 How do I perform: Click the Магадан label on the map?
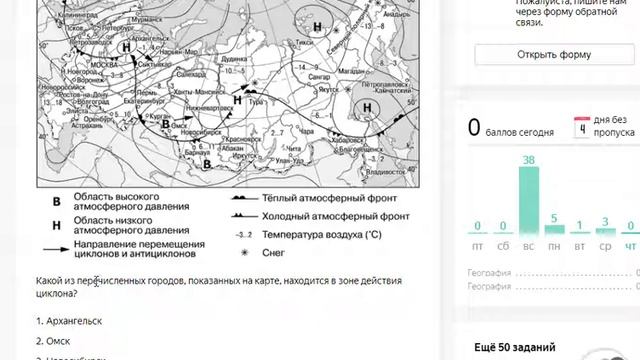351,71
